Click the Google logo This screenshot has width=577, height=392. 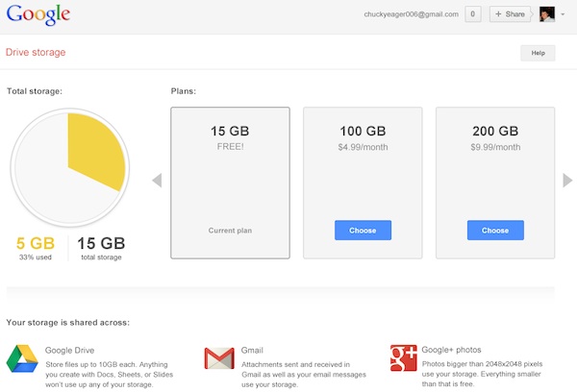pyautogui.click(x=38, y=14)
